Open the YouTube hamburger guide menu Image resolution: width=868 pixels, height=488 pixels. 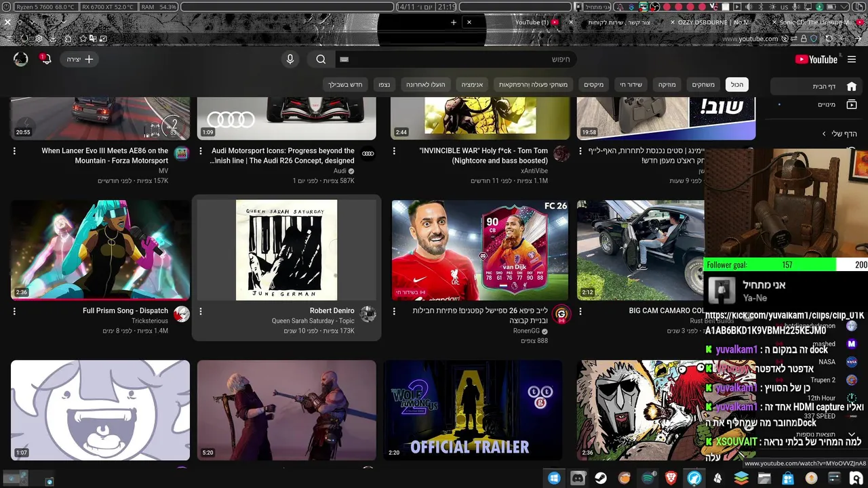pos(852,60)
